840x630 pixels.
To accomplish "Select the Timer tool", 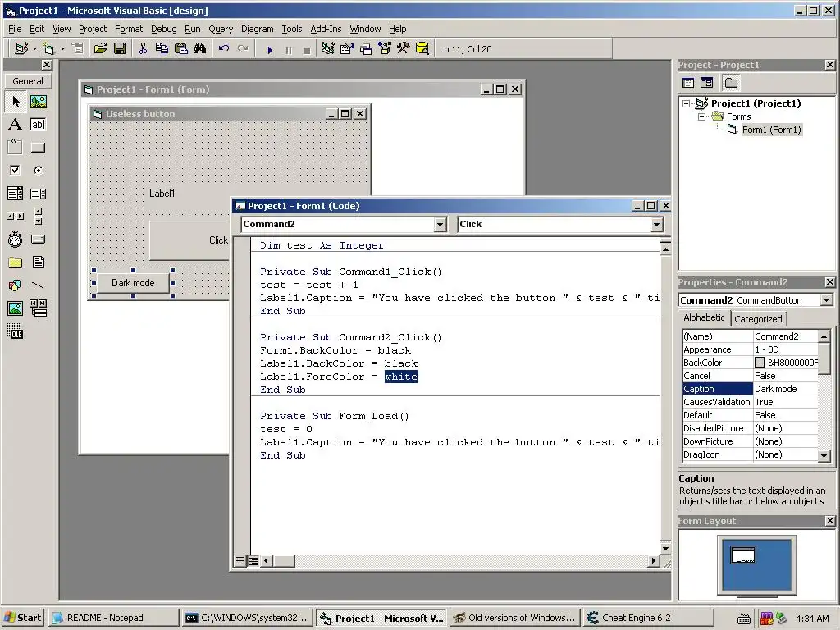I will 16,240.
